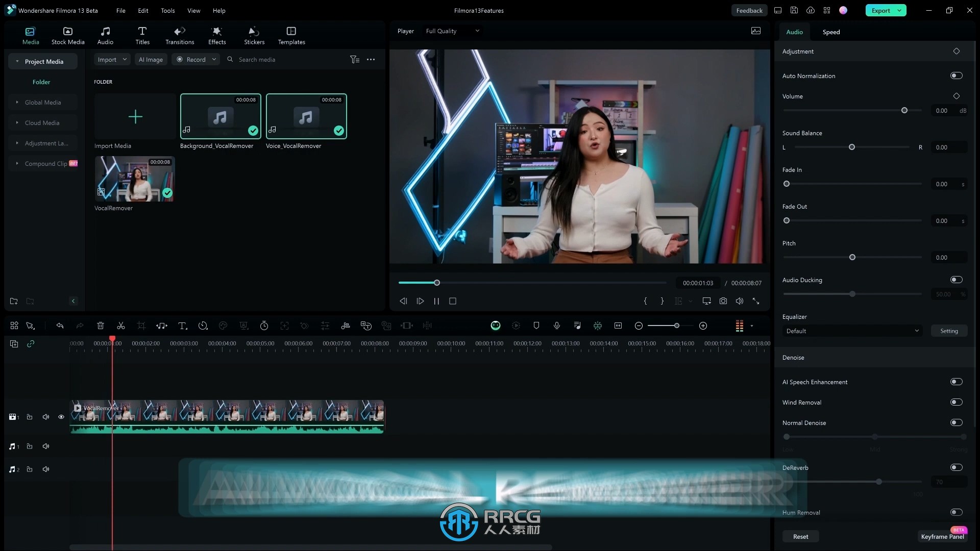
Task: Select the Crop tool icon
Action: click(141, 325)
